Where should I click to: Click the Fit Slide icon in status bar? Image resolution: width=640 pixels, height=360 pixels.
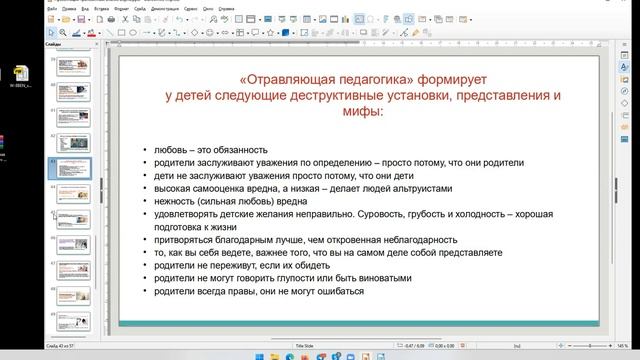click(x=561, y=346)
